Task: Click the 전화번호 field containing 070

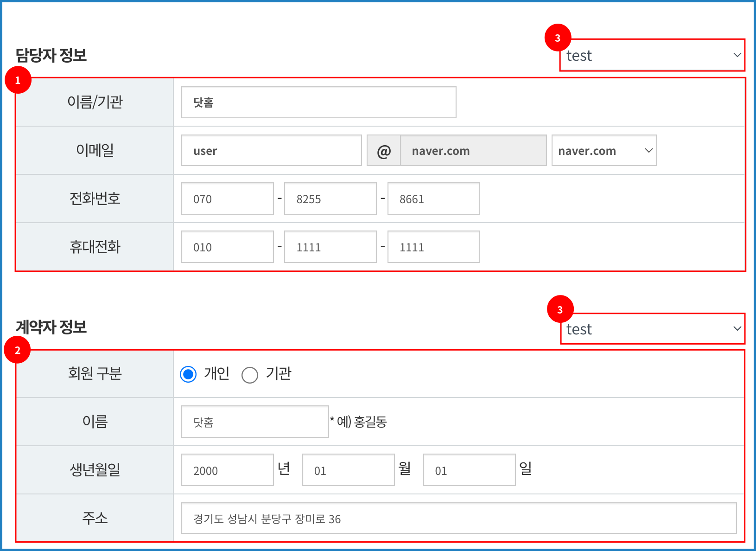Action: pos(227,199)
